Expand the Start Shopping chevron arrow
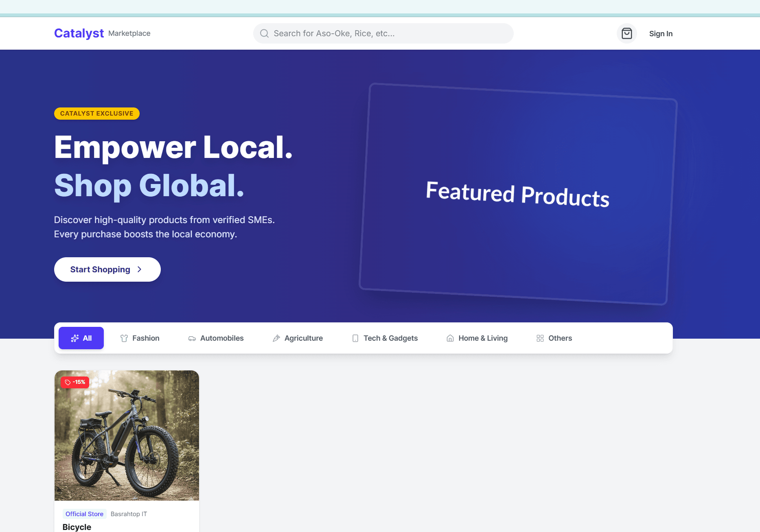The image size is (760, 532). tap(139, 269)
